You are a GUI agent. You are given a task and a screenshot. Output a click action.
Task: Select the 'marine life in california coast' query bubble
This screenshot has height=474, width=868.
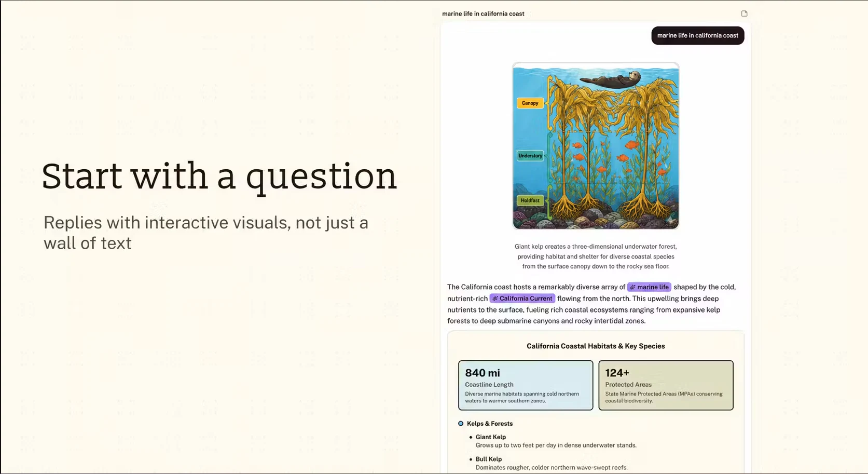697,35
